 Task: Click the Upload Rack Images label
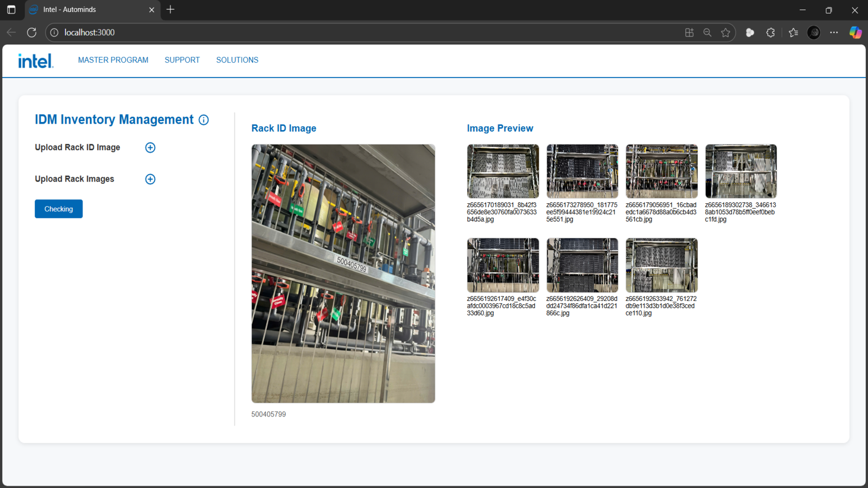click(74, 179)
